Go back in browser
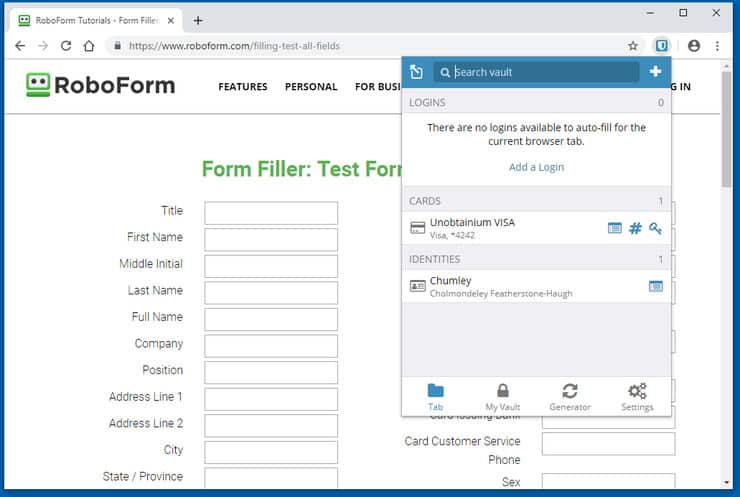Screen dimensions: 740x497 click(x=20, y=46)
